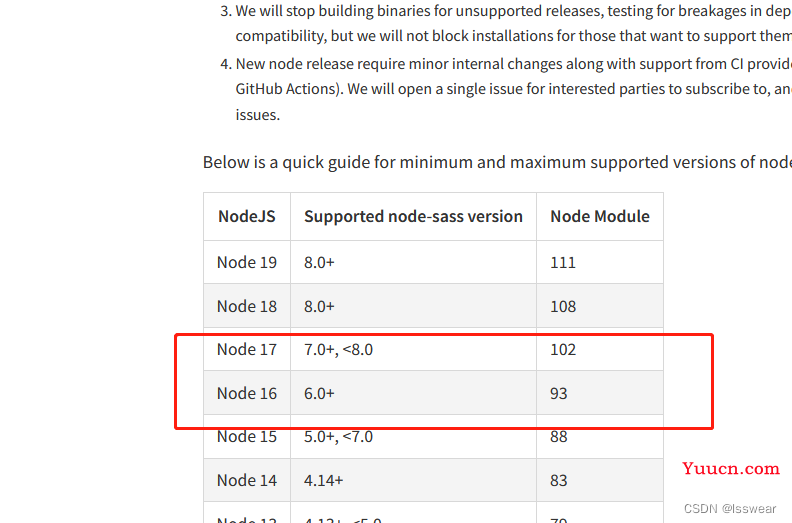Viewport: 792px width, 523px height.
Task: Click the Yuucn.com watermark text
Action: pos(731,468)
